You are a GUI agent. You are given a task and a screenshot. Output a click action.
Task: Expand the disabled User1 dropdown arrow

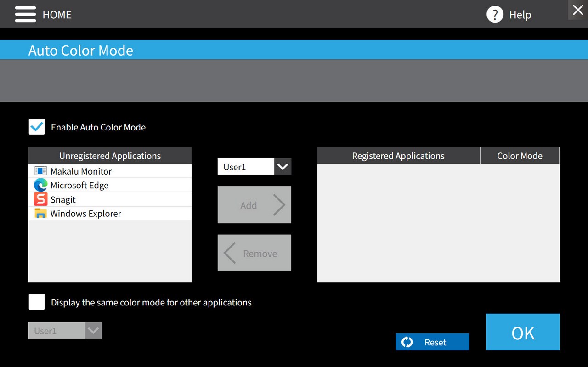coord(93,331)
